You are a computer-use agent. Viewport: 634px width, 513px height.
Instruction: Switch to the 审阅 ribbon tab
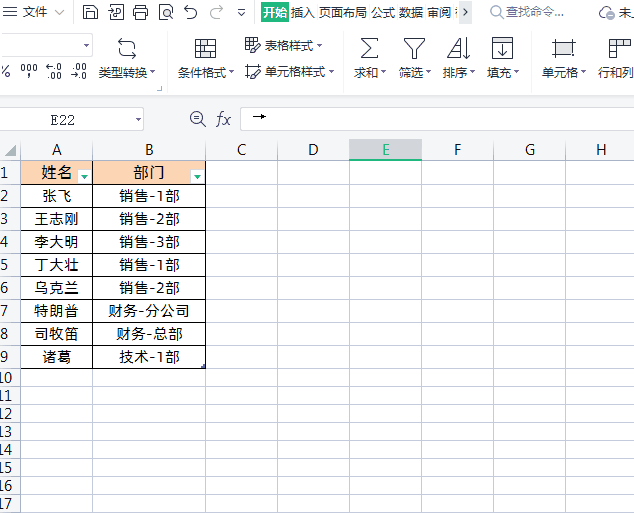[x=439, y=13]
